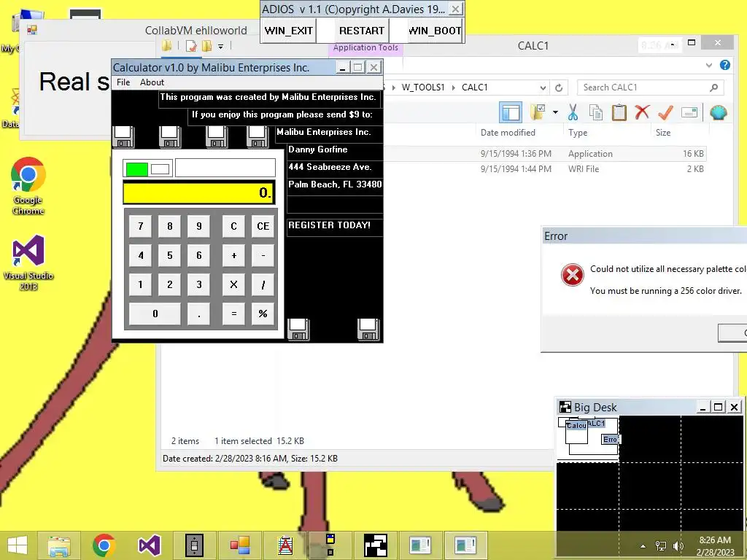Click the orange checkmark icon in CALC1 toolbar
Image resolution: width=747 pixels, height=560 pixels.
click(665, 113)
